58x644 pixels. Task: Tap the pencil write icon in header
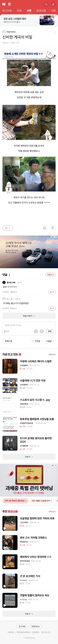click(53, 4)
